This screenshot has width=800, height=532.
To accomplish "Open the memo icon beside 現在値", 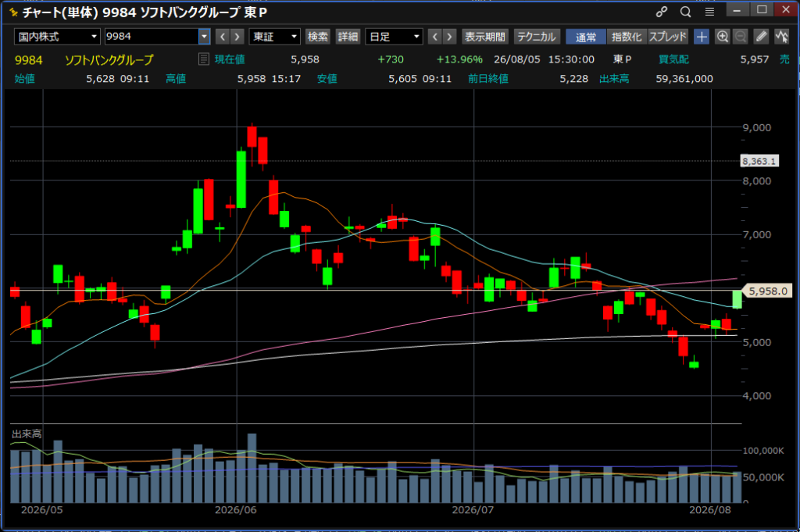I will point(204,59).
